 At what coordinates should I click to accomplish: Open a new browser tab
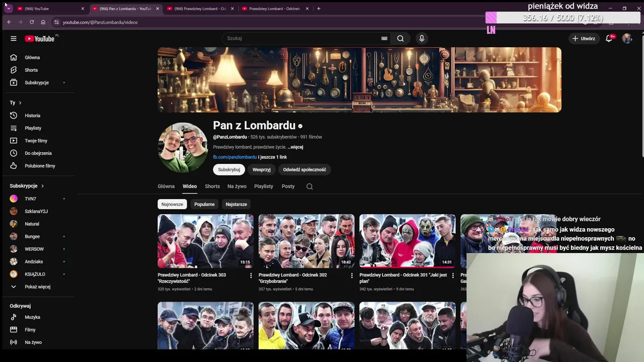click(318, 9)
